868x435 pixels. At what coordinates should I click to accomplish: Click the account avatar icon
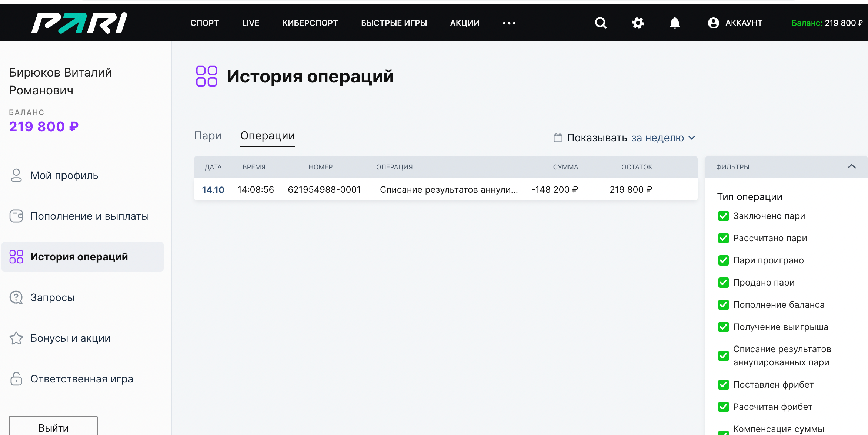[713, 23]
